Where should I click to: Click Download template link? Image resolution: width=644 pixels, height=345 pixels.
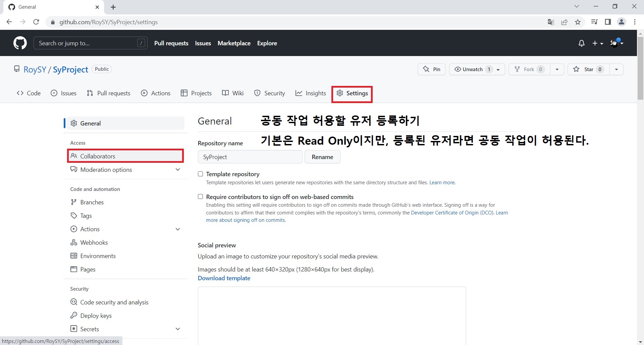pos(224,278)
